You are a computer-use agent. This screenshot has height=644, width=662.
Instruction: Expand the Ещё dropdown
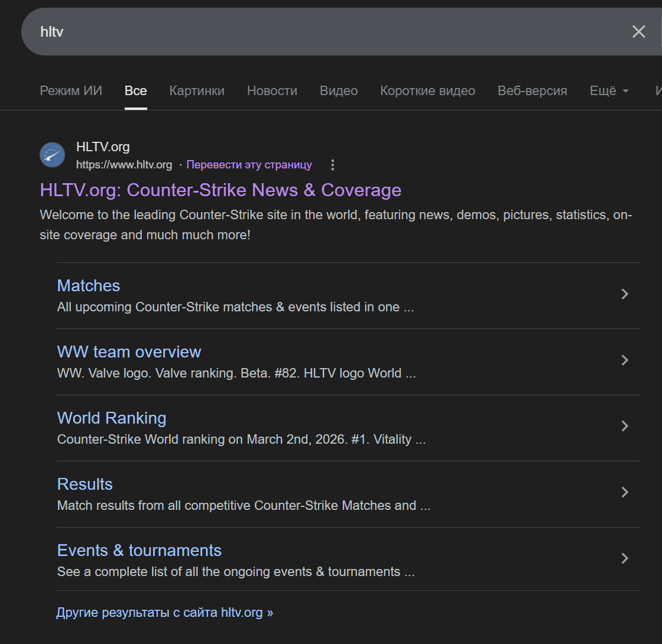click(x=609, y=91)
